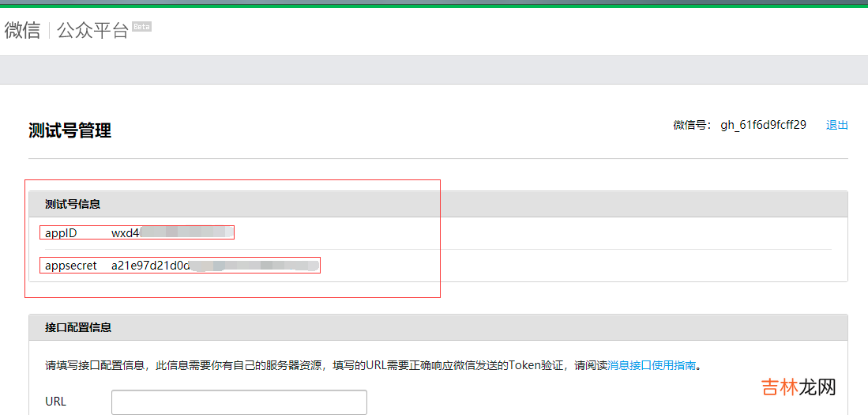Screen dimensions: 868x415
Task: Click the Beta badge next to 公众平台
Action: pos(141,27)
